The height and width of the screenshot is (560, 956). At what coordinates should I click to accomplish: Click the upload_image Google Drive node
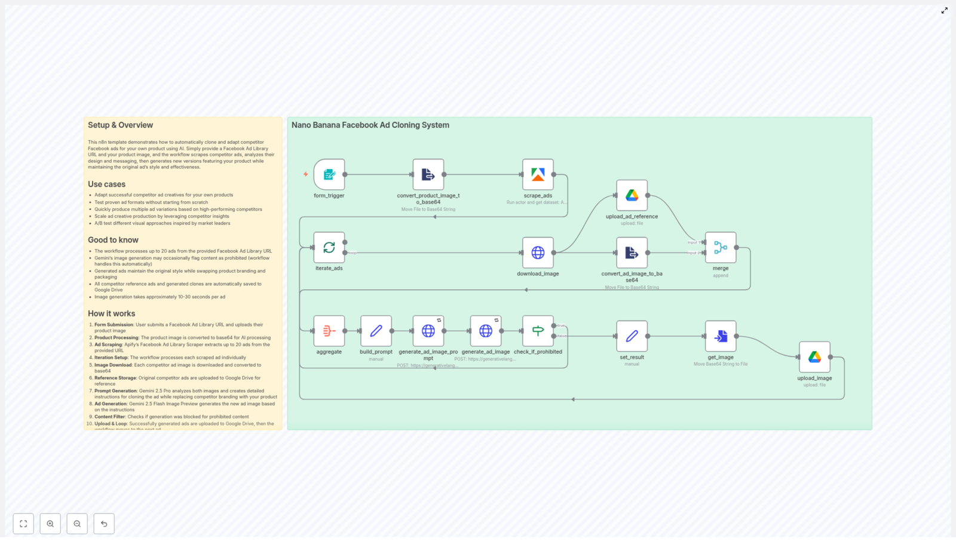point(814,356)
